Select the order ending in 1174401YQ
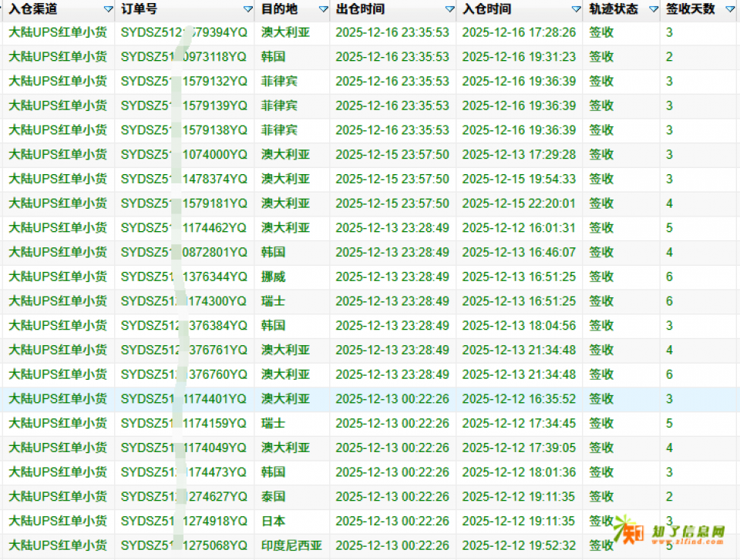The height and width of the screenshot is (560, 740). 183,399
